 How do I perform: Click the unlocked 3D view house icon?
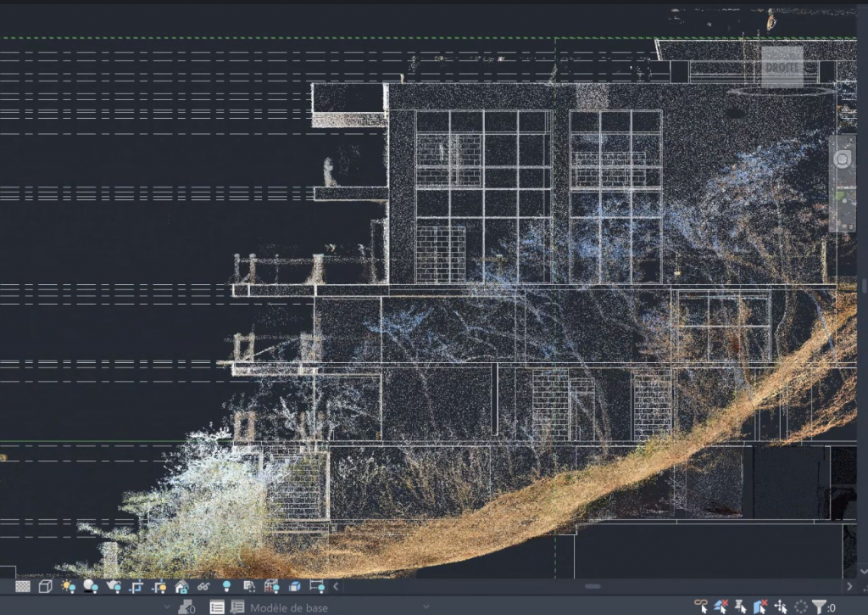click(x=181, y=586)
